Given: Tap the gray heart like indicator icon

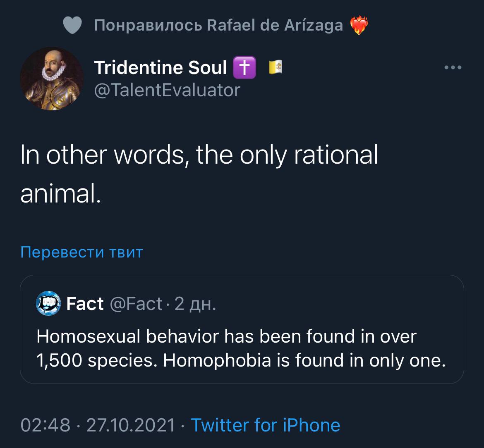Looking at the screenshot, I should [73, 26].
